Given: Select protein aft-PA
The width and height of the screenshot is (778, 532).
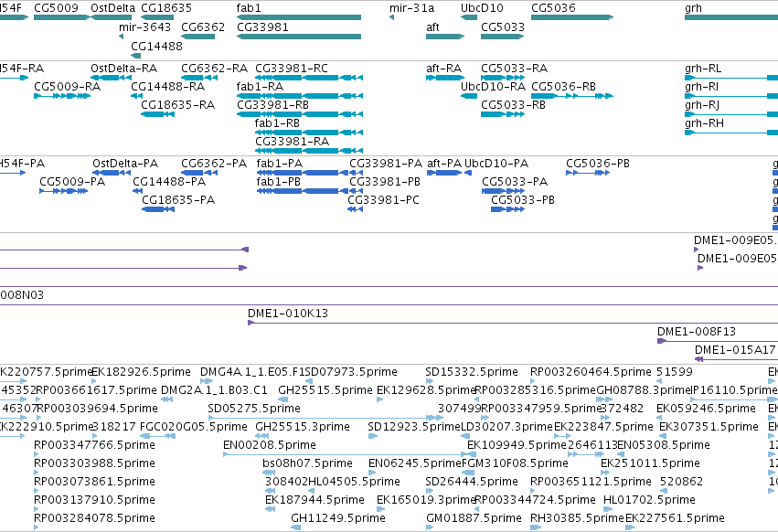Looking at the screenshot, I should 444,173.
